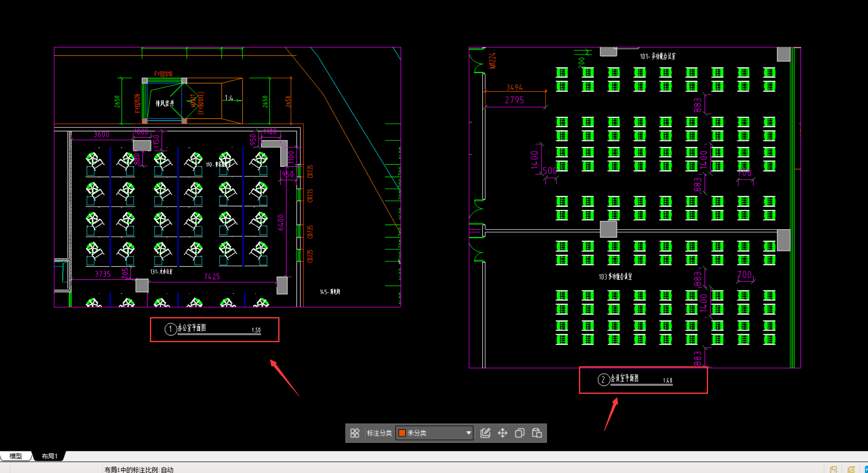Image resolution: width=868 pixels, height=473 pixels.
Task: Click the four-shapes category manager icon
Action: point(354,433)
